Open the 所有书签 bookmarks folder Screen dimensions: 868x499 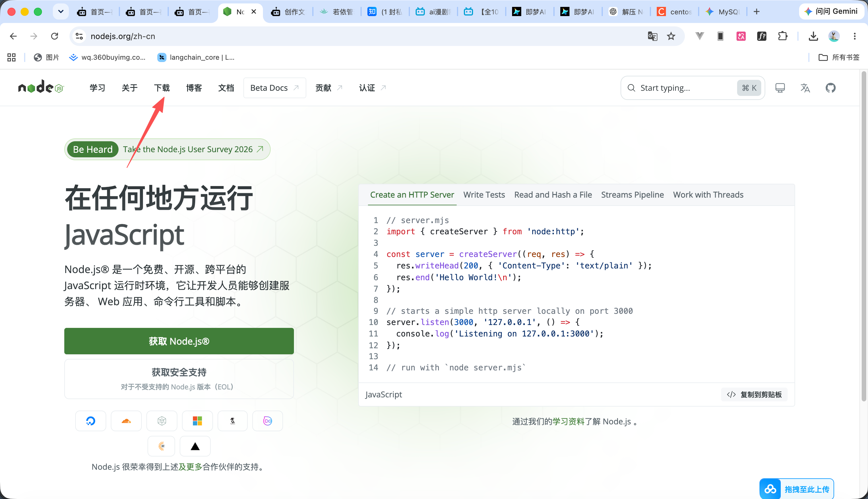point(839,57)
